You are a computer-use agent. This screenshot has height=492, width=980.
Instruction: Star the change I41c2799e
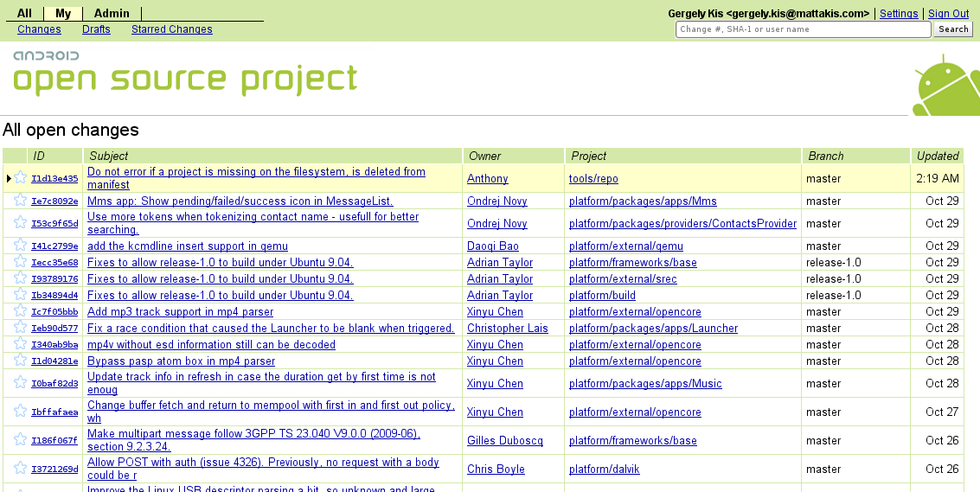20,245
